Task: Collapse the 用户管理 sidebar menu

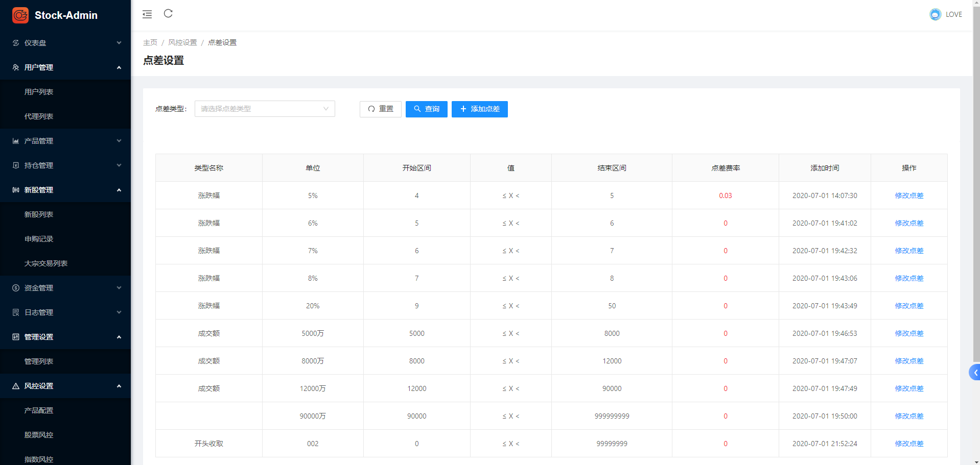Action: pyautogui.click(x=65, y=67)
